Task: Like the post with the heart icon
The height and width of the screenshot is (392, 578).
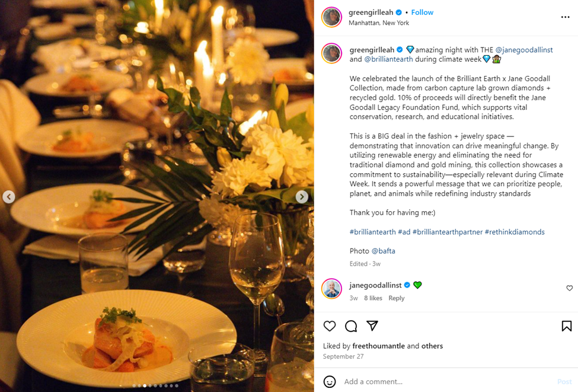Action: coord(330,326)
